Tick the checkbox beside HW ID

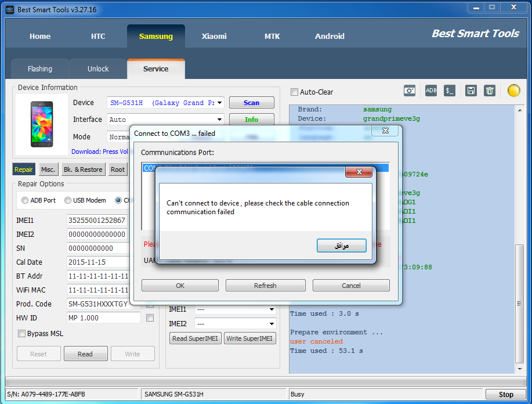150,318
